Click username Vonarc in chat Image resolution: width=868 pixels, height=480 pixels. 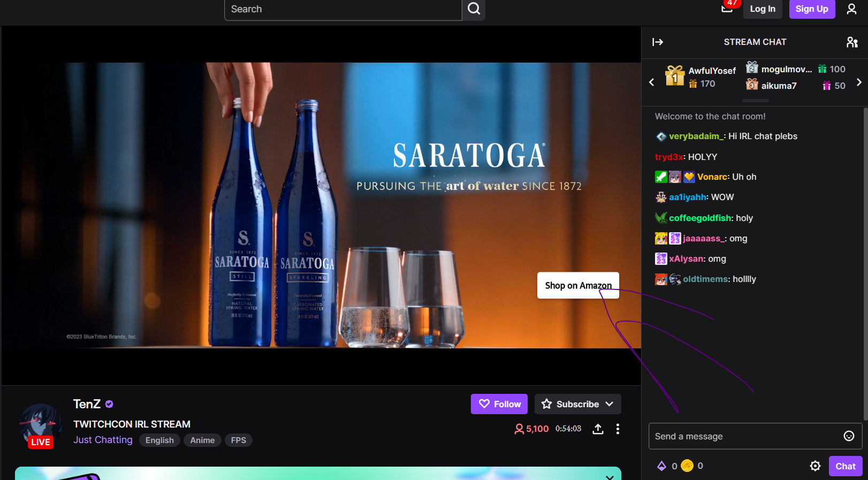[712, 177]
